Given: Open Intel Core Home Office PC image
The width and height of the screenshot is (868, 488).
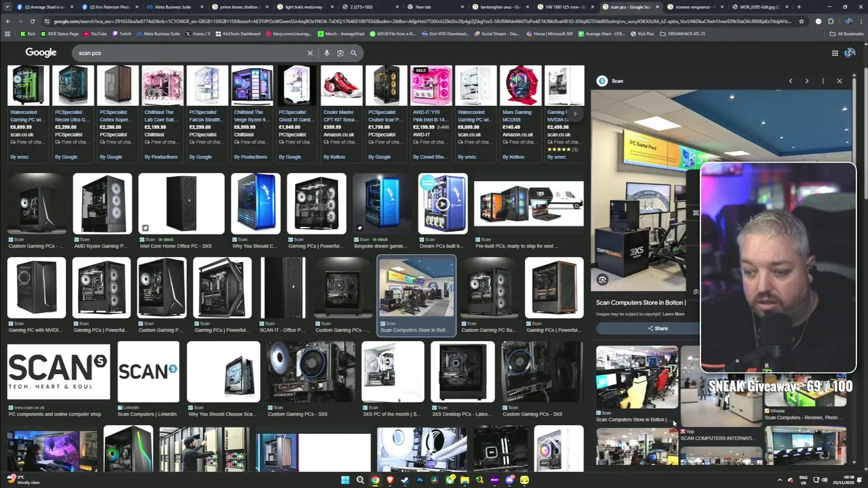Looking at the screenshot, I should [x=181, y=203].
